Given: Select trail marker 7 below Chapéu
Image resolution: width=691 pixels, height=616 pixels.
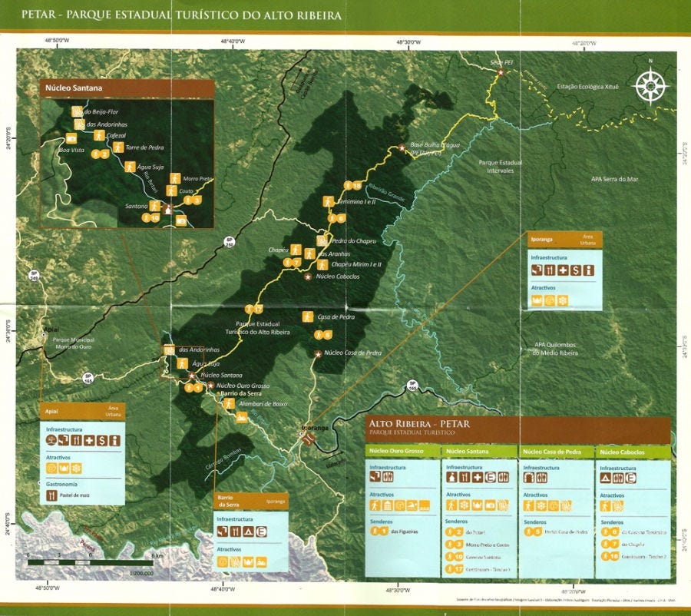Looking at the screenshot, I should click(x=292, y=263).
